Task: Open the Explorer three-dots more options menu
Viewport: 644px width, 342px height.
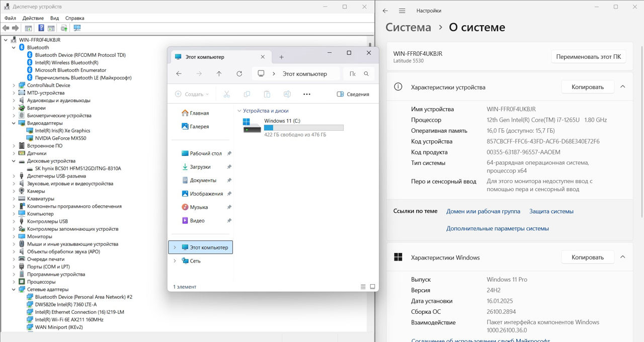Action: (x=307, y=94)
